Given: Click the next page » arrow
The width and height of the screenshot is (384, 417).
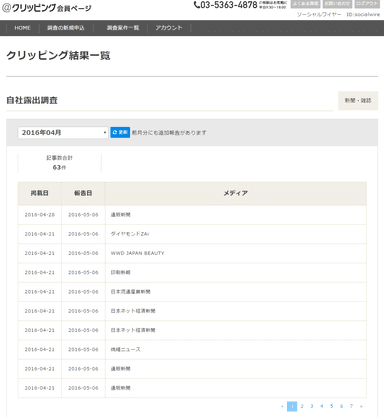Looking at the screenshot, I should [x=361, y=406].
